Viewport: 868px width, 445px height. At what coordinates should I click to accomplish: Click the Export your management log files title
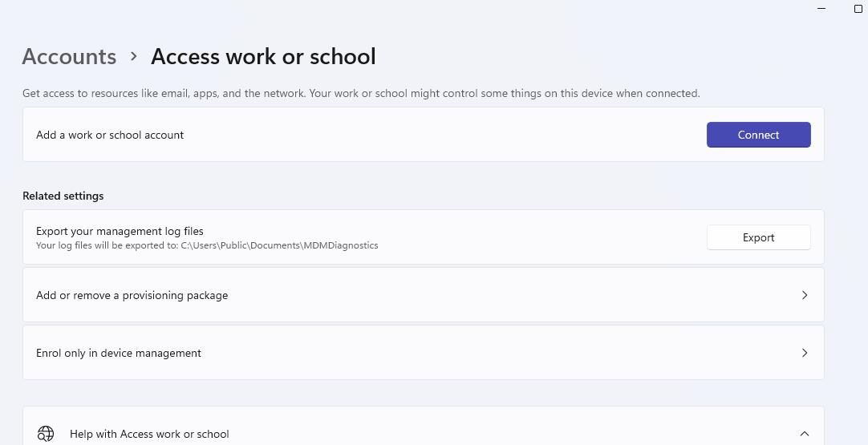[120, 231]
